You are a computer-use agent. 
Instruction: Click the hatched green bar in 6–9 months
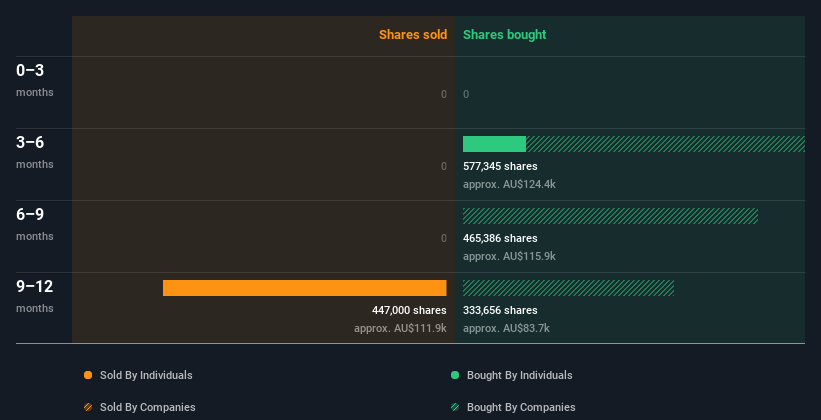tap(611, 216)
